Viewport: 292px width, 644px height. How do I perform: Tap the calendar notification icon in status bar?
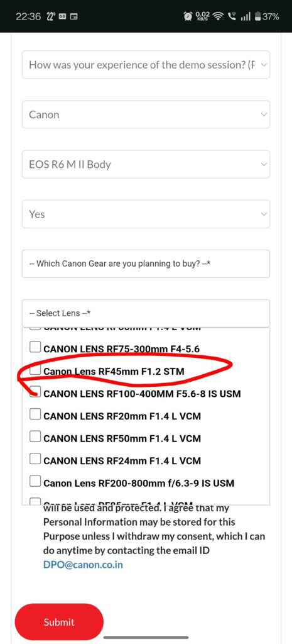tap(74, 17)
